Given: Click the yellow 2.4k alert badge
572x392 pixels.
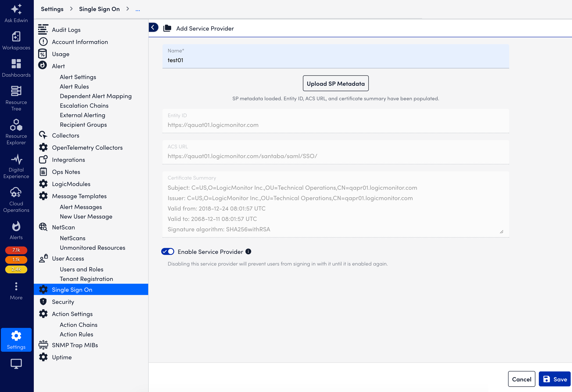Looking at the screenshot, I should coord(16,269).
